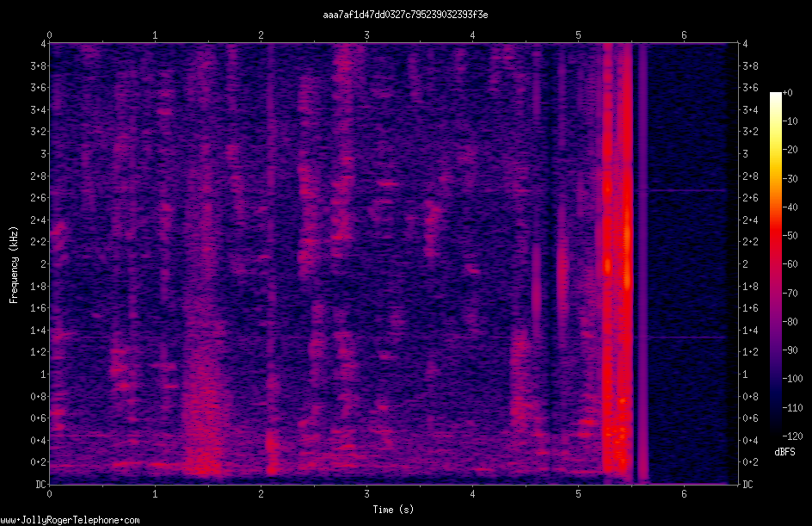812x526 pixels.
Task: Click the "-80" color scale label
Action: [x=790, y=322]
